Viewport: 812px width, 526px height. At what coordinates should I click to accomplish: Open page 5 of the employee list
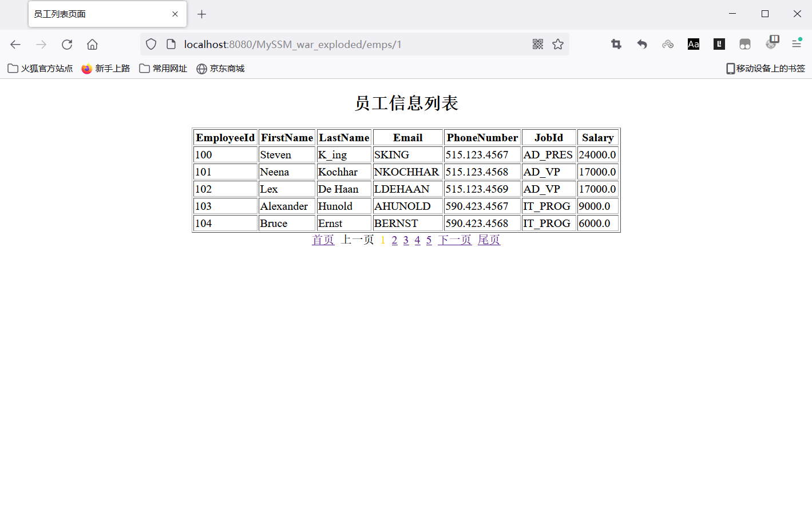429,240
